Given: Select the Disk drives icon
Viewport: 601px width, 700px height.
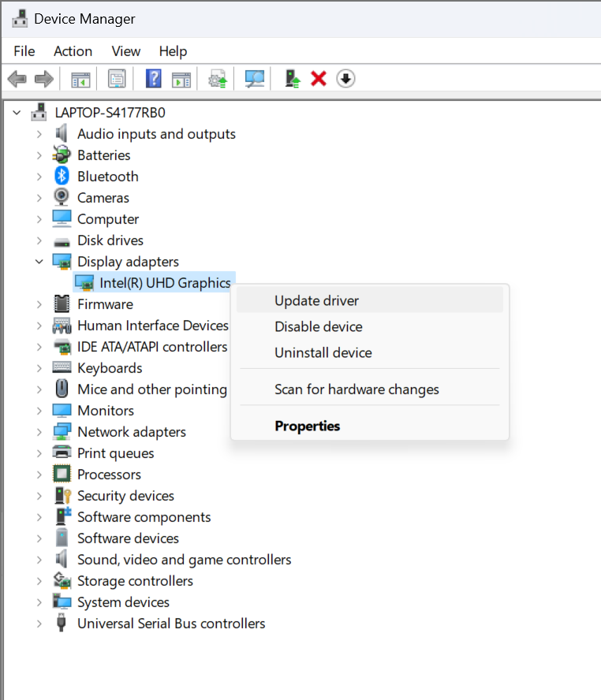Looking at the screenshot, I should (62, 241).
